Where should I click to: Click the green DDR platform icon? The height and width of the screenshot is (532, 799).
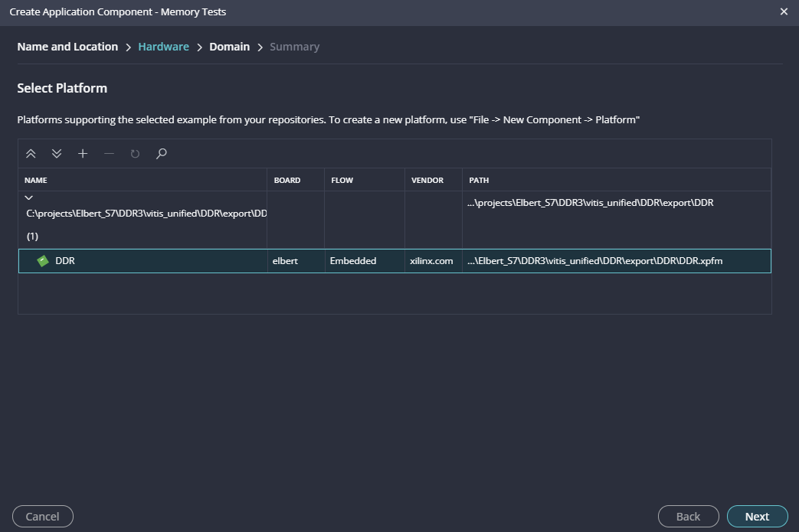pos(43,261)
